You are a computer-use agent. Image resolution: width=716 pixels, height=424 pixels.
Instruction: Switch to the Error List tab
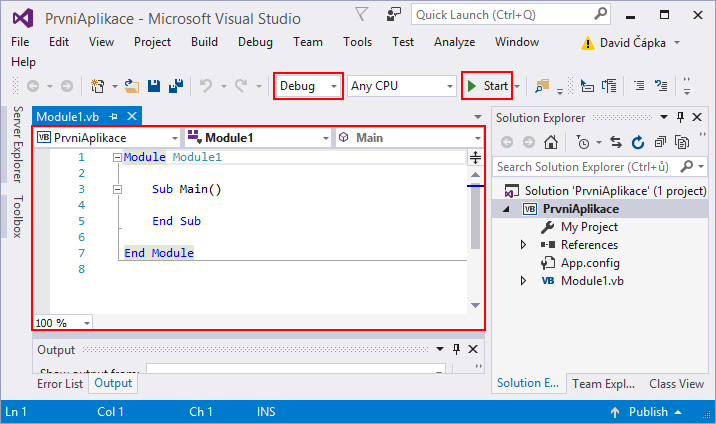(x=60, y=383)
